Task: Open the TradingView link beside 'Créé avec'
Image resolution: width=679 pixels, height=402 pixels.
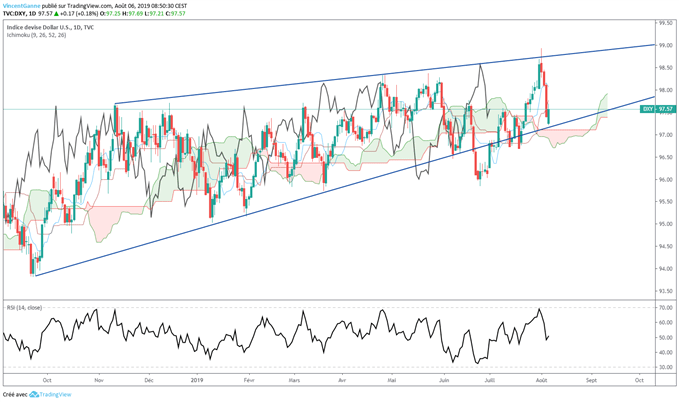Action: coord(55,395)
